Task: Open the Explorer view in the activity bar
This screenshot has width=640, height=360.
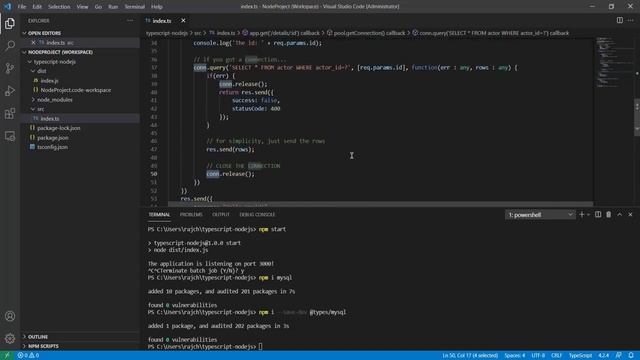Action: coord(10,23)
